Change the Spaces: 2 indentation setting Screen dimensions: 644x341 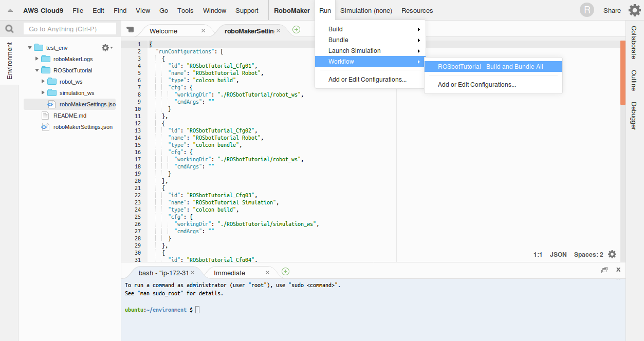(588, 254)
